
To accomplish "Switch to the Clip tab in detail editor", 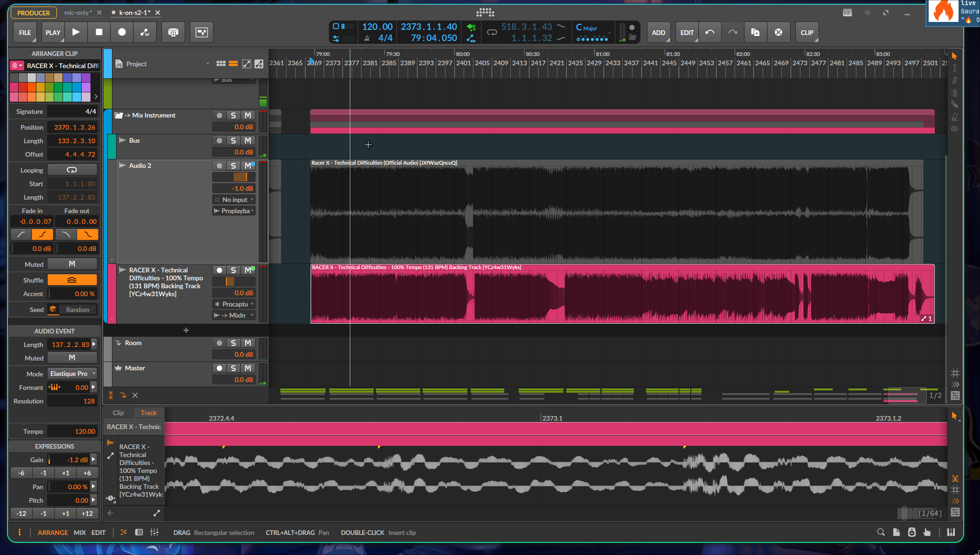I will click(x=118, y=413).
